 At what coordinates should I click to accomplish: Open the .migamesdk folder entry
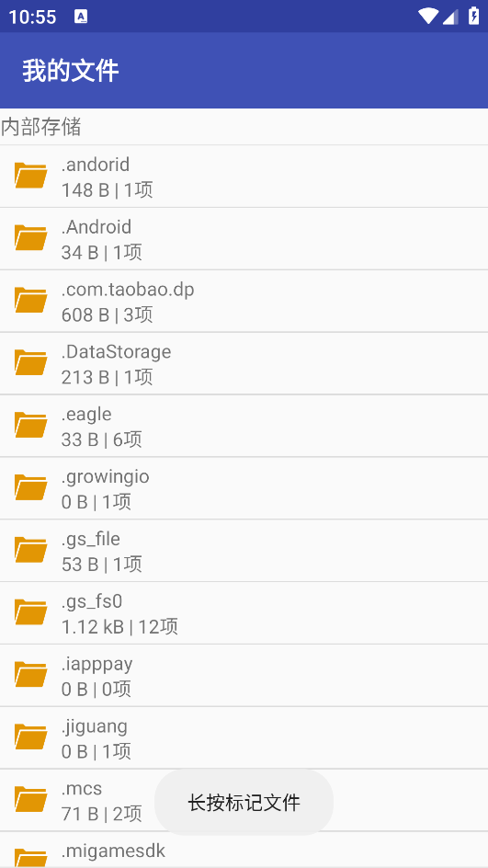(x=244, y=851)
